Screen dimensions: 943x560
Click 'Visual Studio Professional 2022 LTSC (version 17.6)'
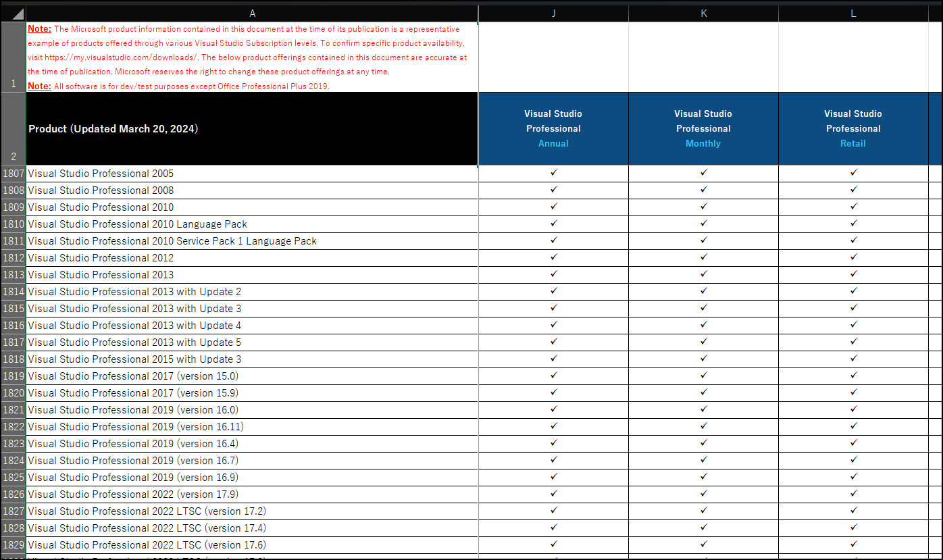(252, 545)
